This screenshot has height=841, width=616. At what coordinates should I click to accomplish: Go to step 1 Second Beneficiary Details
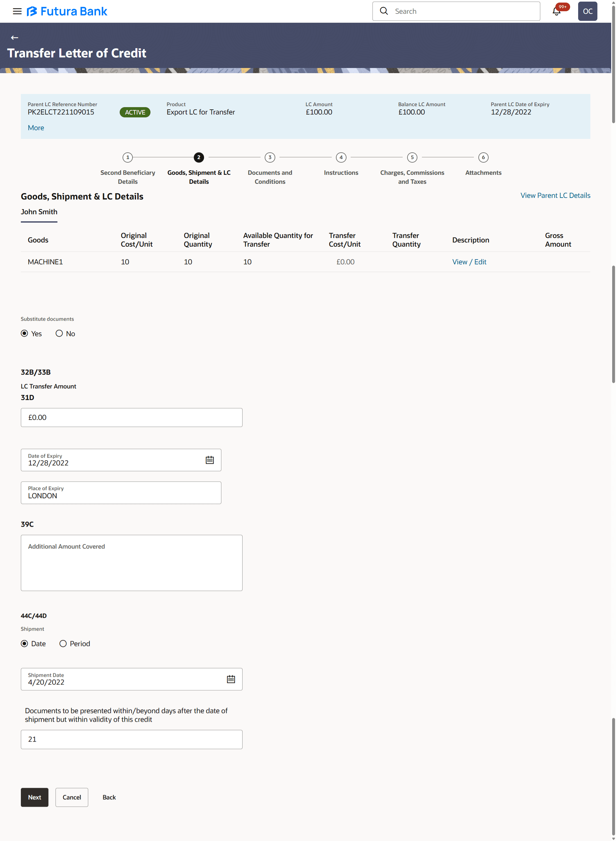pyautogui.click(x=127, y=158)
